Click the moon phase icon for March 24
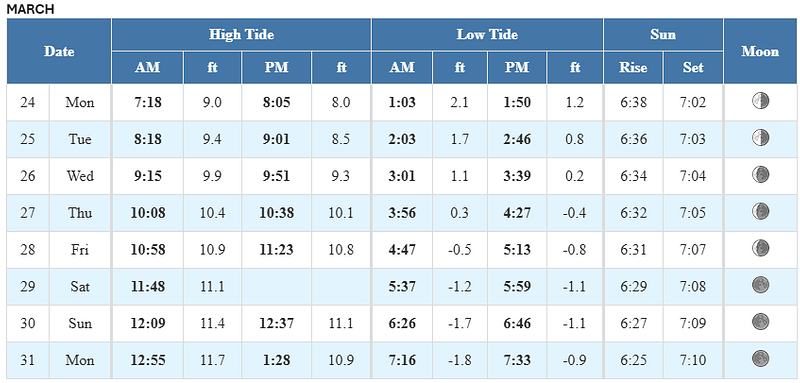 [760, 100]
